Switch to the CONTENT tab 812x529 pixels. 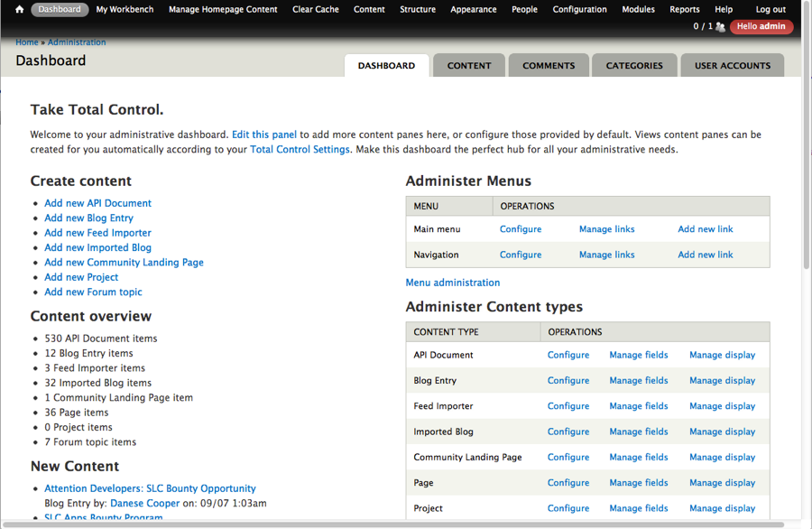tap(468, 65)
